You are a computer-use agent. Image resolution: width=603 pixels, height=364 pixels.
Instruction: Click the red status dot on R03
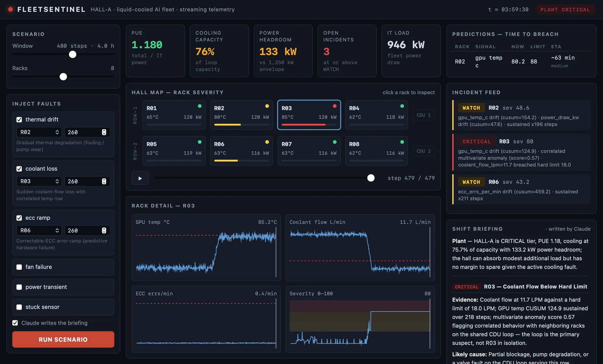tap(335, 106)
